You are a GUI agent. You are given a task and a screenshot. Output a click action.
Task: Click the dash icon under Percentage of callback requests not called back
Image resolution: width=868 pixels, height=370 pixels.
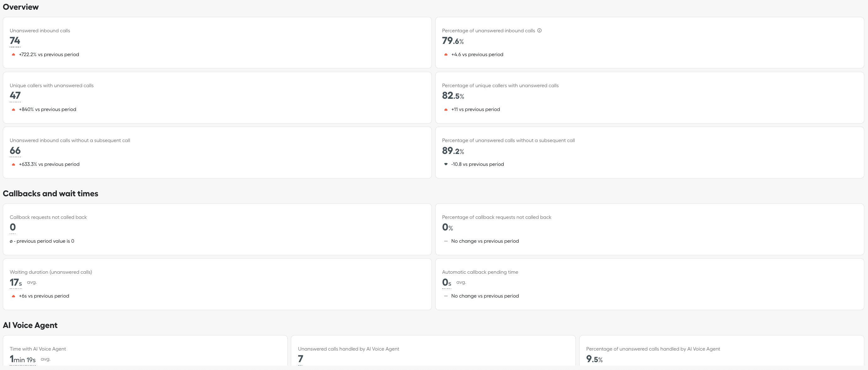pos(446,241)
